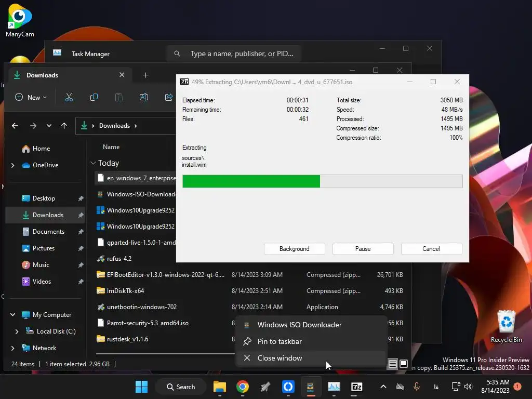Expand Network in the navigation pane

[x=13, y=348]
